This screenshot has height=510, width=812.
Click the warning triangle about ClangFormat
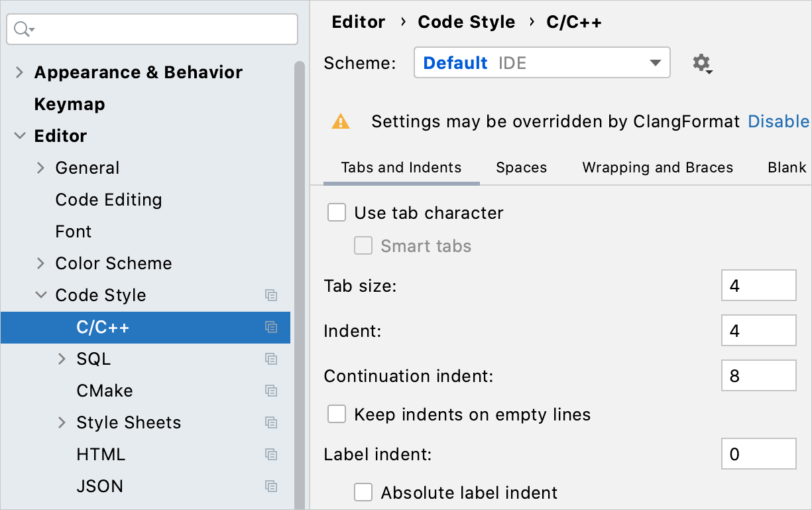(341, 121)
